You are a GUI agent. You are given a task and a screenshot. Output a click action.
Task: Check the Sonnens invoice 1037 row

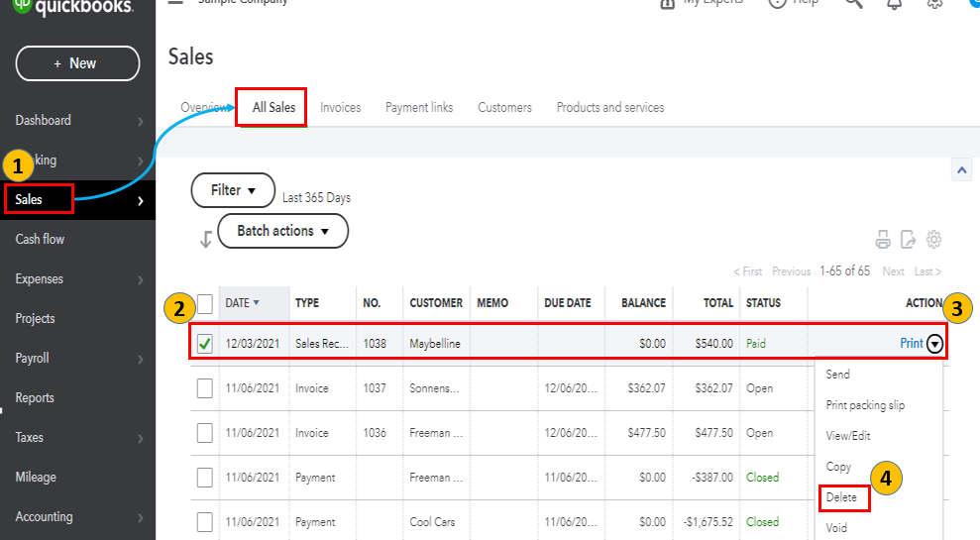(205, 388)
